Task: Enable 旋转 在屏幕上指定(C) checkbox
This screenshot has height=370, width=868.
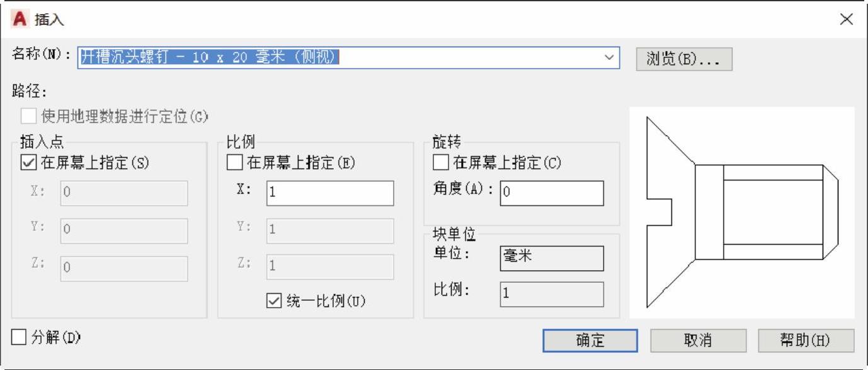Action: (x=441, y=163)
